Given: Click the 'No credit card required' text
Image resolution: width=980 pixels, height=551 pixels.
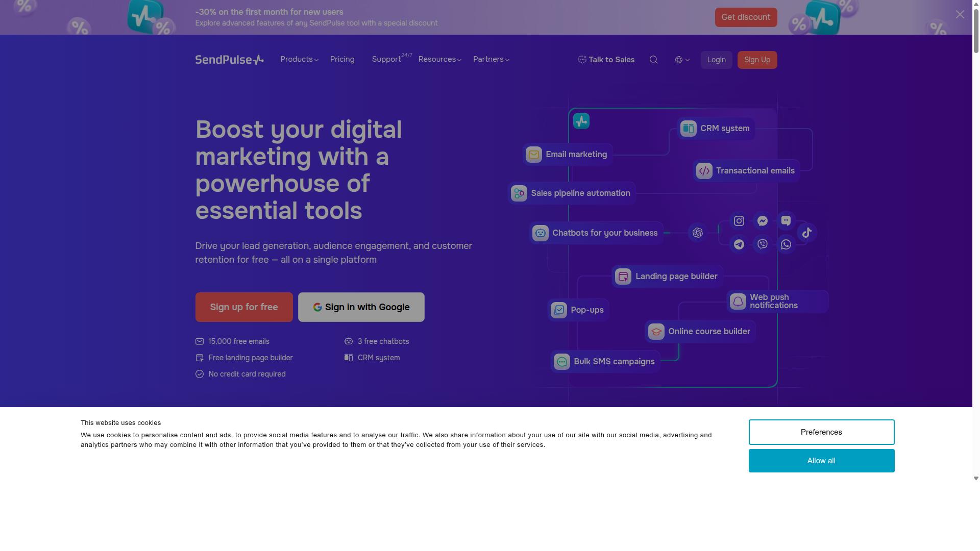Looking at the screenshot, I should [247, 374].
